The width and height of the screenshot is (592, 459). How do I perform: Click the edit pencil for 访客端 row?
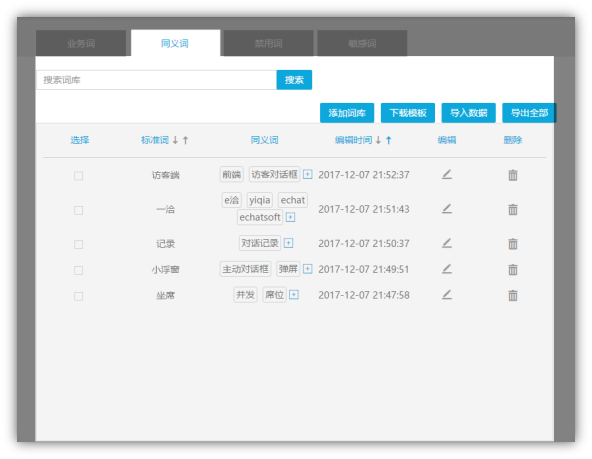(x=447, y=174)
